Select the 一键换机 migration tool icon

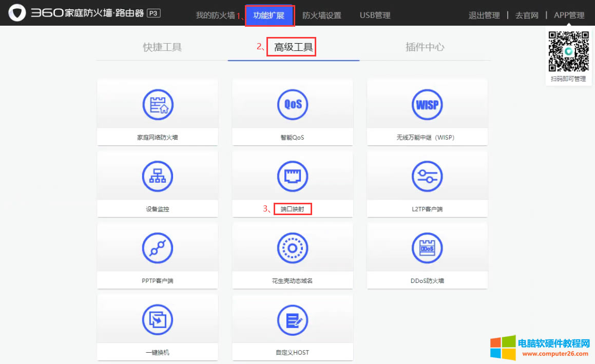[x=158, y=319]
